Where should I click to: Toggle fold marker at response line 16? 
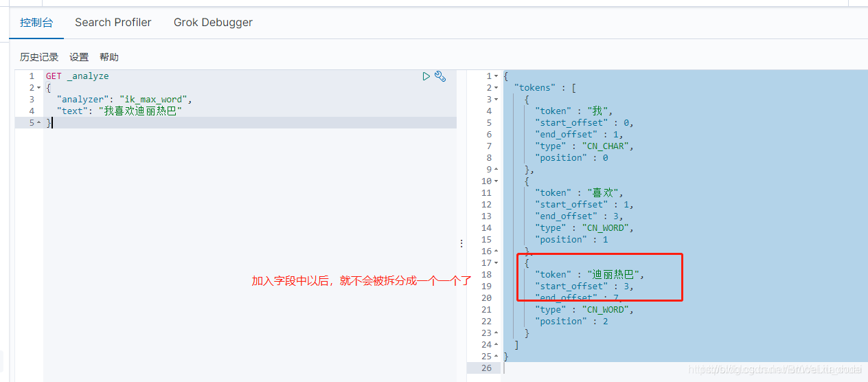point(496,251)
